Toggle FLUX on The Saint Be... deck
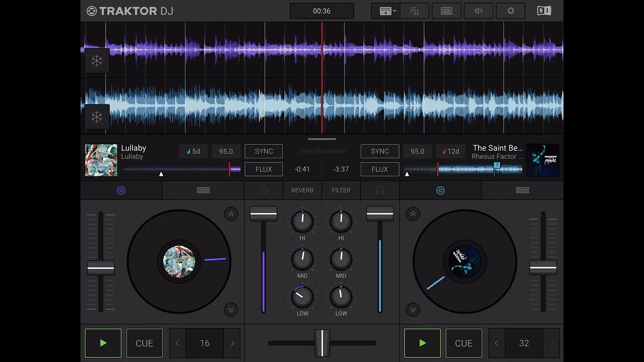The width and height of the screenshot is (644, 362). point(380,169)
